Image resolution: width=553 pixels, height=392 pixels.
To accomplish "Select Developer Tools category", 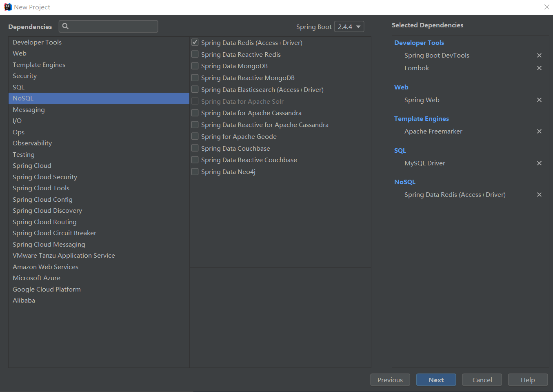I will [99, 42].
